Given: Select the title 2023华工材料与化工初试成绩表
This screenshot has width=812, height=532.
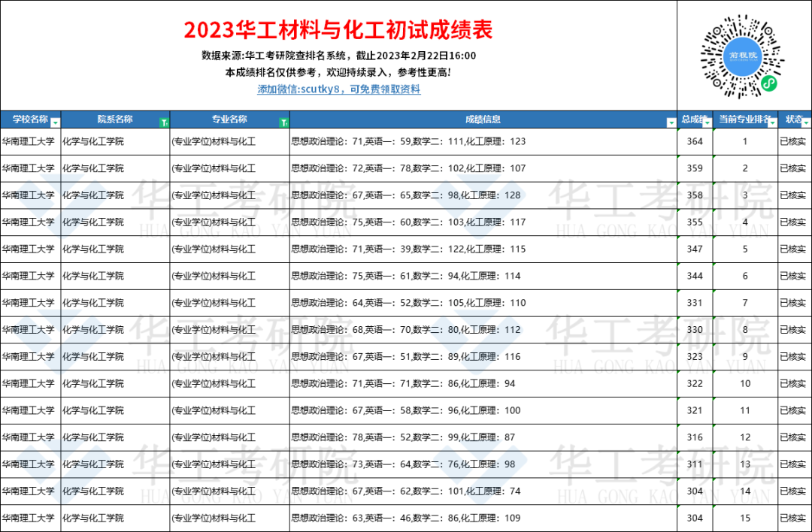Looking at the screenshot, I should (x=338, y=30).
